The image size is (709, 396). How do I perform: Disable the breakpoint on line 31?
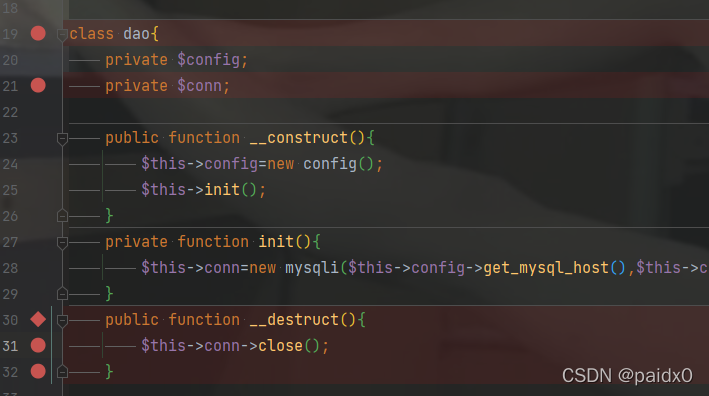click(x=38, y=346)
